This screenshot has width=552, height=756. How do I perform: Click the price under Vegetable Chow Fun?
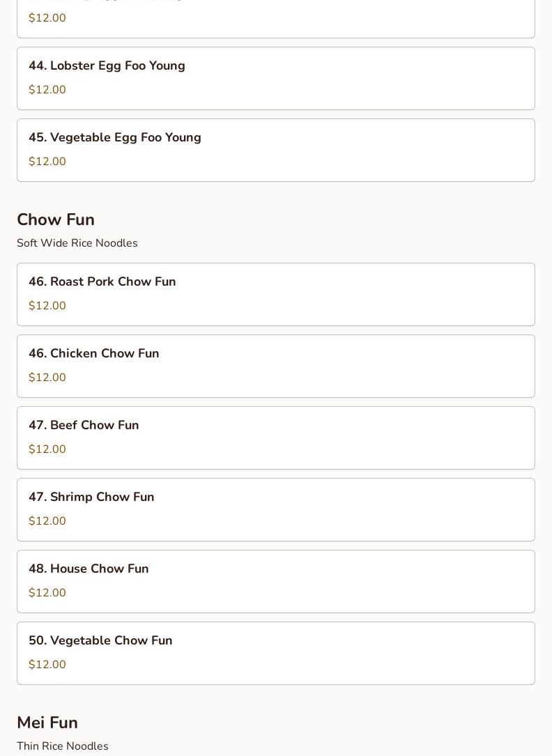click(47, 665)
